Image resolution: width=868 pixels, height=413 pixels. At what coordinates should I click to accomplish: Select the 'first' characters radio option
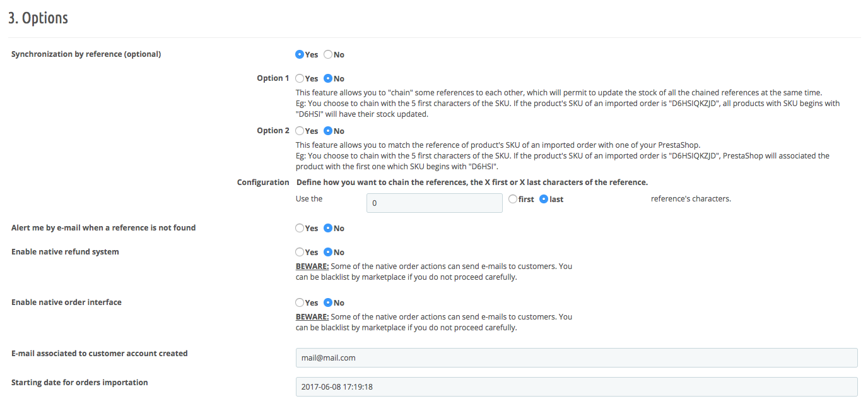(x=513, y=199)
